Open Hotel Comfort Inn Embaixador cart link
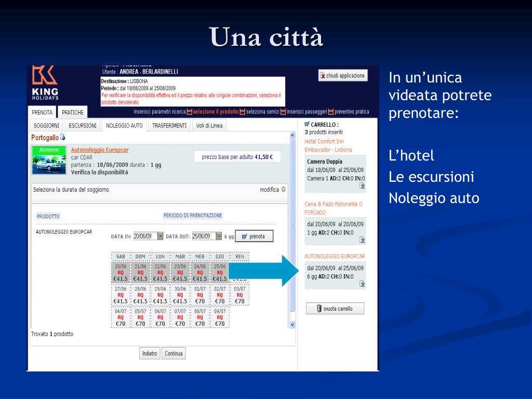 (328, 145)
